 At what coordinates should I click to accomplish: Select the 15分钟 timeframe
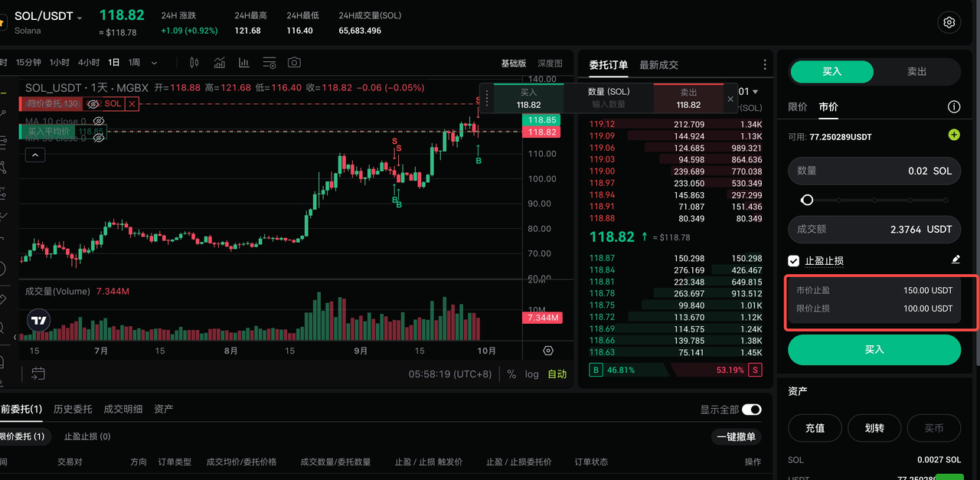click(x=28, y=63)
